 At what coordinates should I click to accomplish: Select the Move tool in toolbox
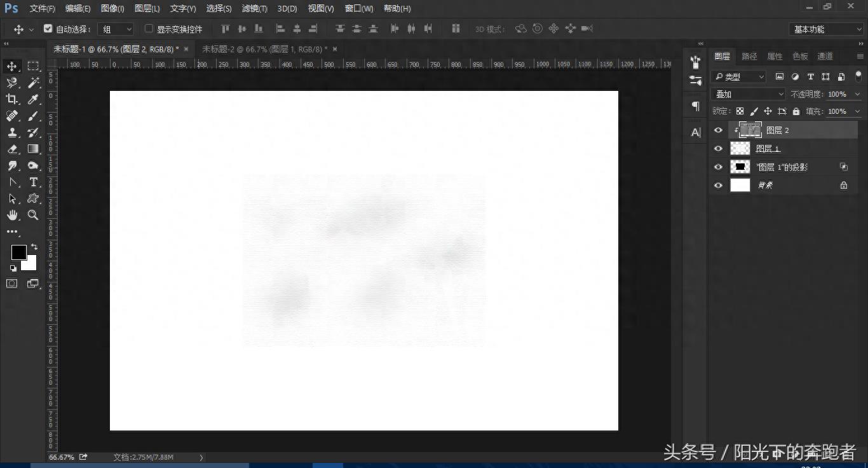[12, 66]
